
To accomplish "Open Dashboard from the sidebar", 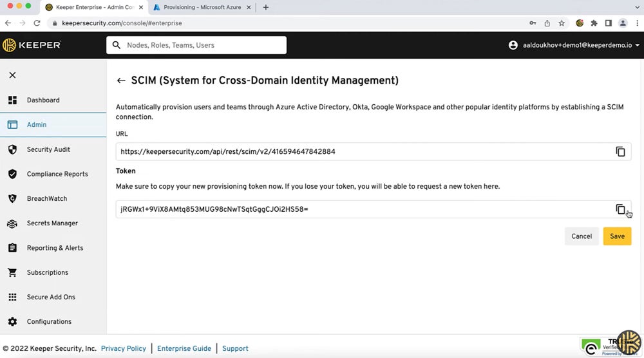I will tap(43, 100).
